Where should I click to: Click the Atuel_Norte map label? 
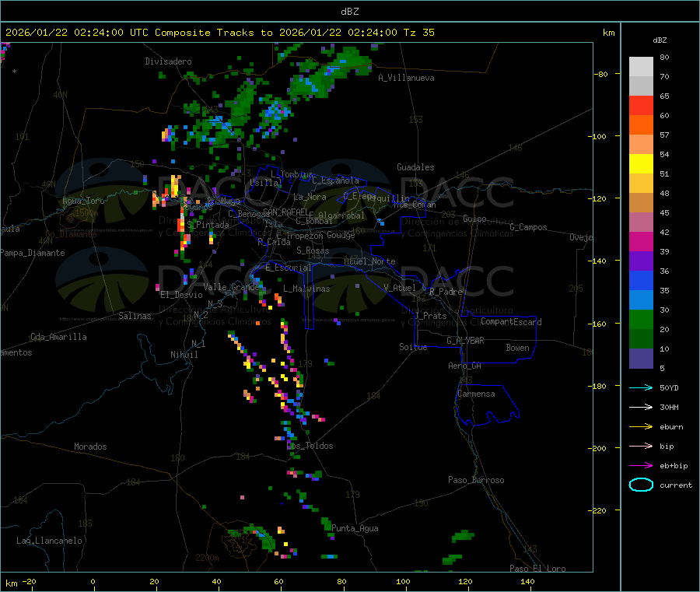pos(369,261)
